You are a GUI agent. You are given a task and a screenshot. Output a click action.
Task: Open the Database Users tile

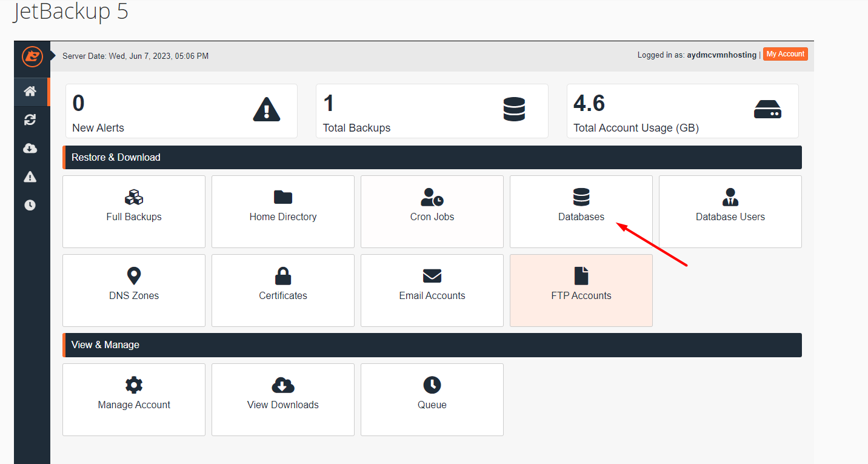point(730,211)
